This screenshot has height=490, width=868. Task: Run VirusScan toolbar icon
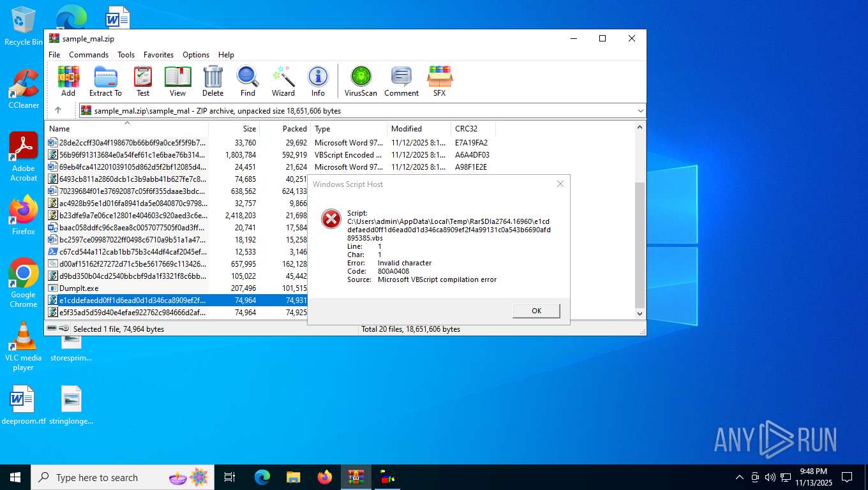click(361, 81)
